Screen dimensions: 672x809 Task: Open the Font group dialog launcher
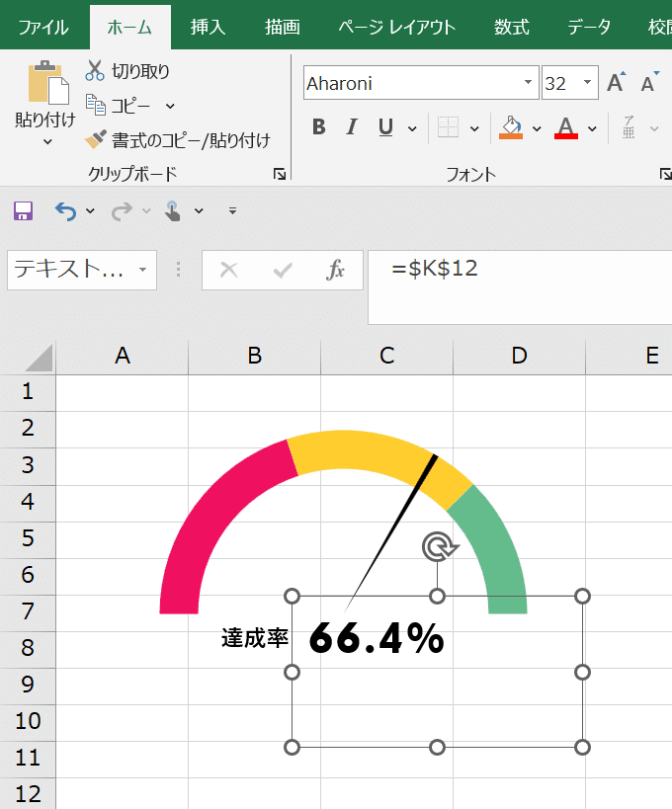point(665,175)
